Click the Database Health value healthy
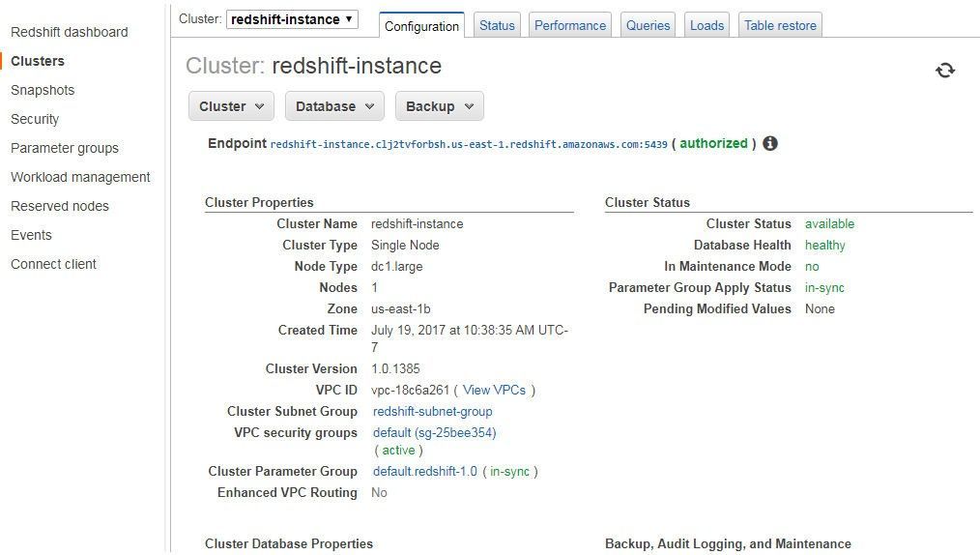 tap(825, 245)
